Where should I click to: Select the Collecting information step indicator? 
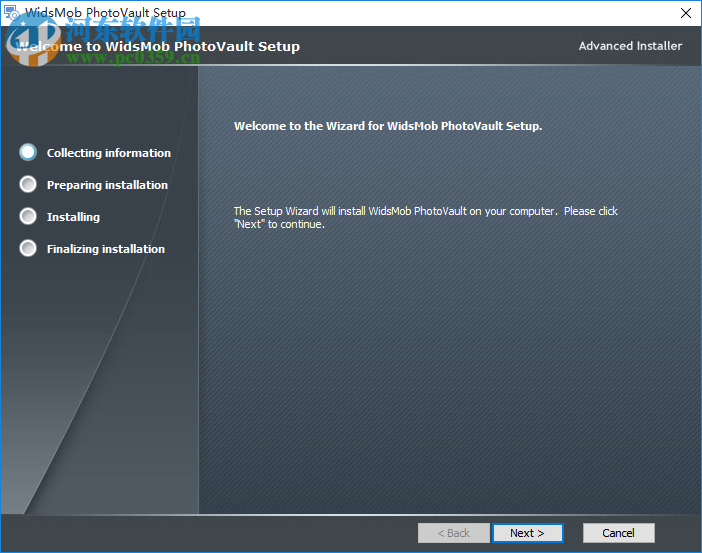[28, 152]
